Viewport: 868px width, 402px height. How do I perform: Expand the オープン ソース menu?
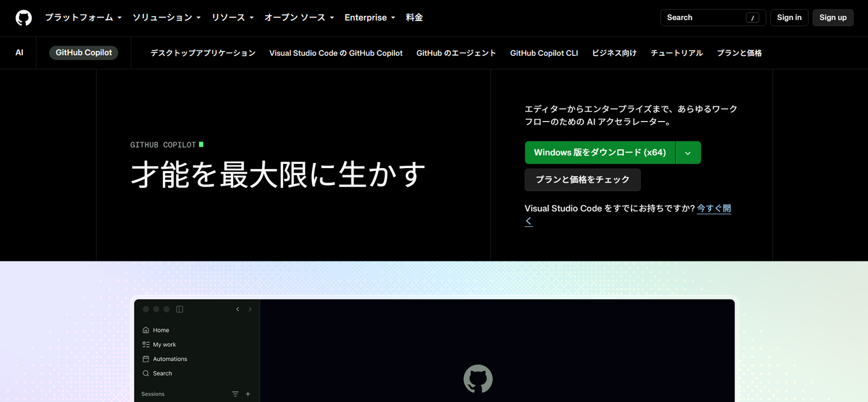(x=299, y=17)
